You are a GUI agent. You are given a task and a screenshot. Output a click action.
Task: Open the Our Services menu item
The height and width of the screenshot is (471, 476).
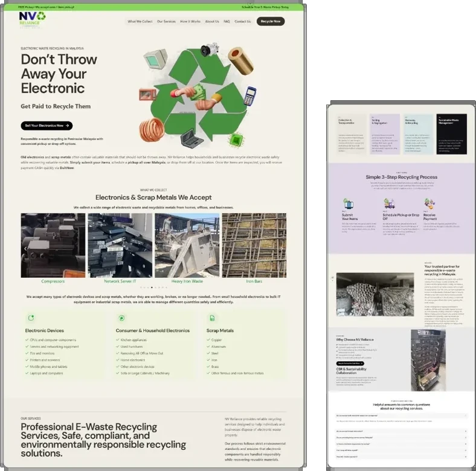(166, 22)
